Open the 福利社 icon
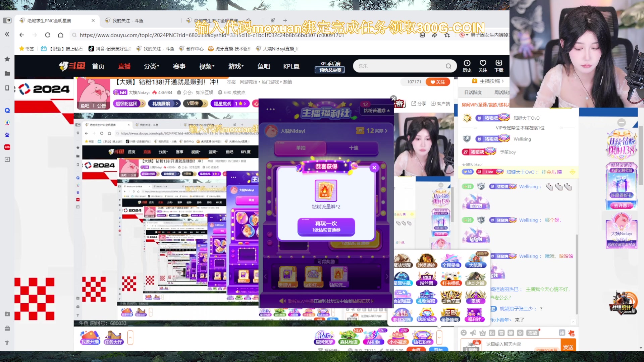 point(474,315)
